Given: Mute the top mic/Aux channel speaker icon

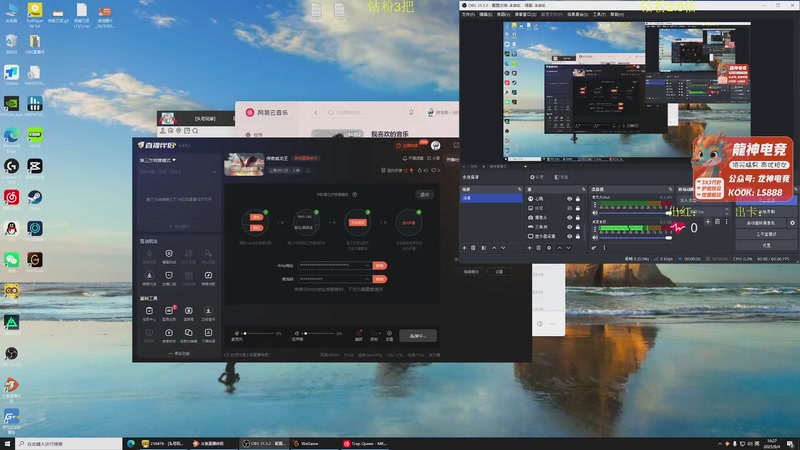Looking at the screenshot, I should (x=595, y=213).
